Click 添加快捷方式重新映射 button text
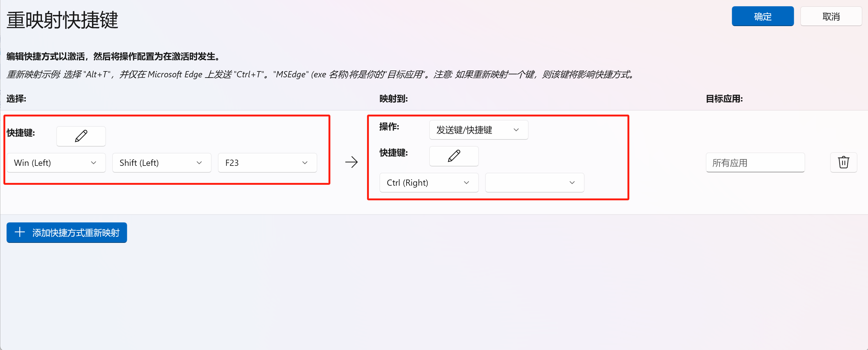Screen dimensions: 868x350 tap(76, 233)
